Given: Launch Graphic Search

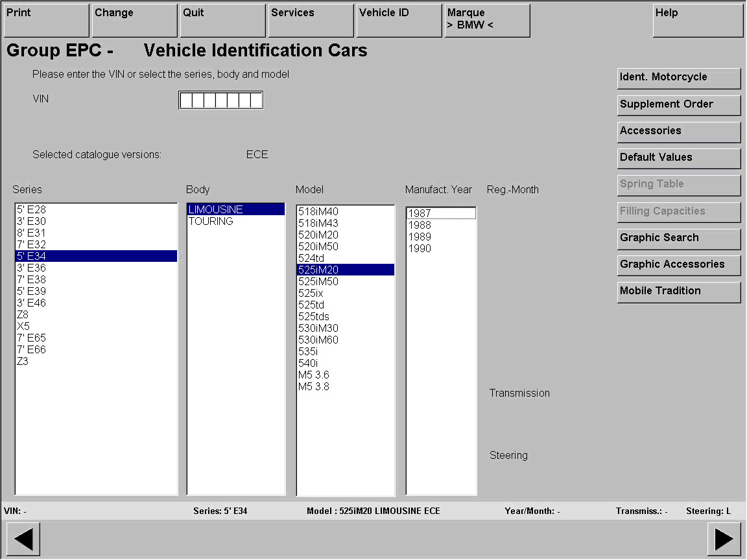Looking at the screenshot, I should pos(678,239).
